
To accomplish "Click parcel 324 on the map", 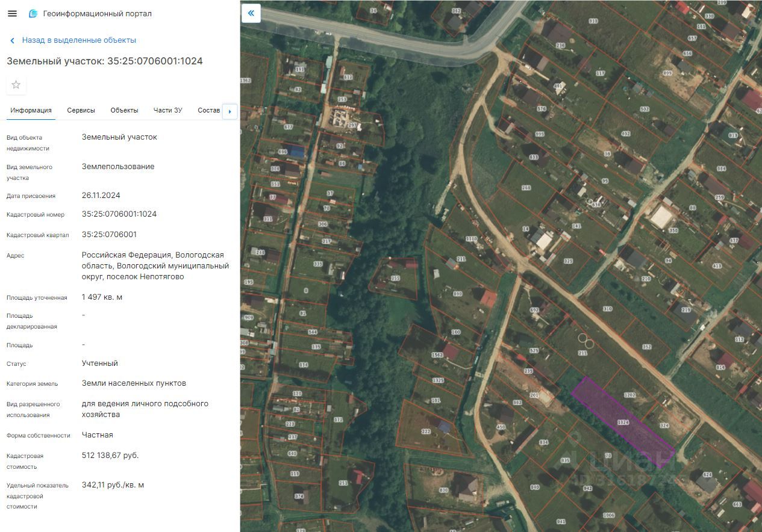I will (x=664, y=425).
